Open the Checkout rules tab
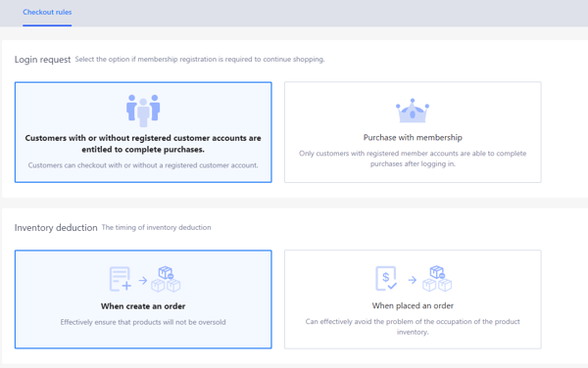This screenshot has height=368, width=588. point(47,12)
